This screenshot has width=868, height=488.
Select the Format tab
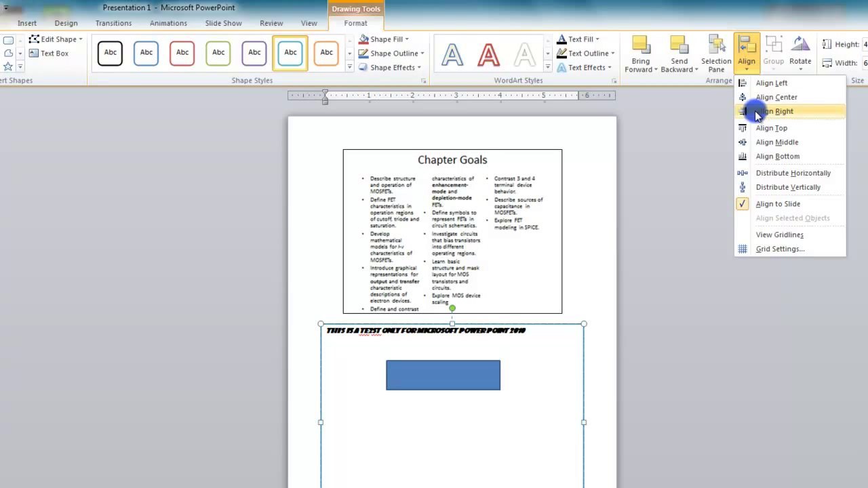(355, 23)
